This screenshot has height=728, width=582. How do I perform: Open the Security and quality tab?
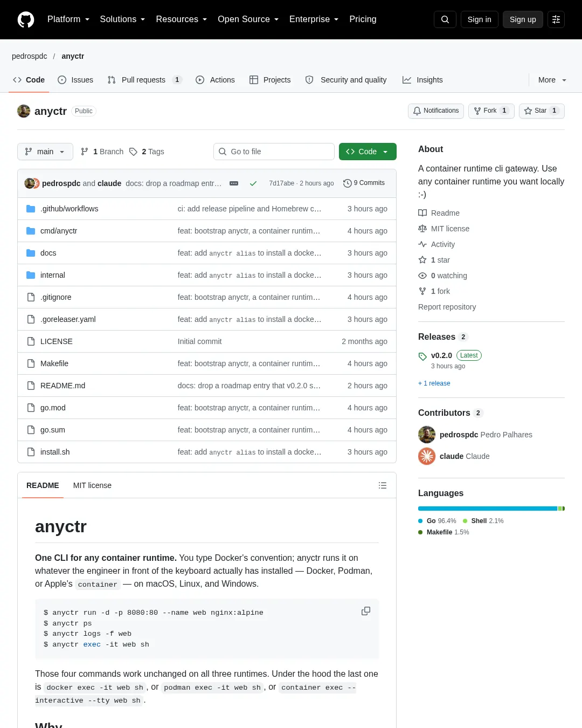pos(346,80)
